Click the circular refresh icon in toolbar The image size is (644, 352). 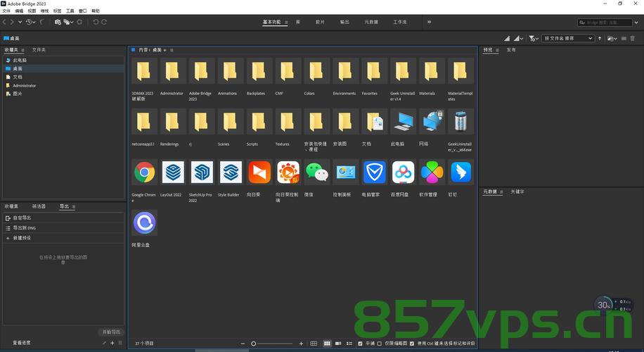[79, 23]
